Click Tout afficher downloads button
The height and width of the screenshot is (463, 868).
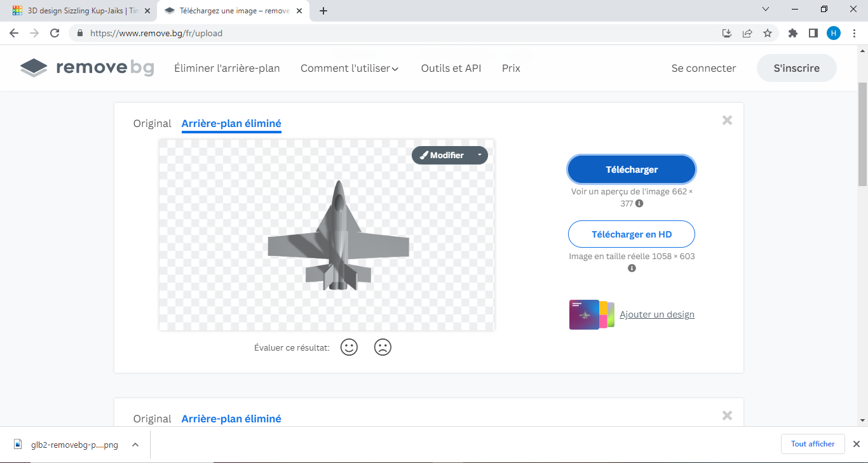(x=813, y=444)
